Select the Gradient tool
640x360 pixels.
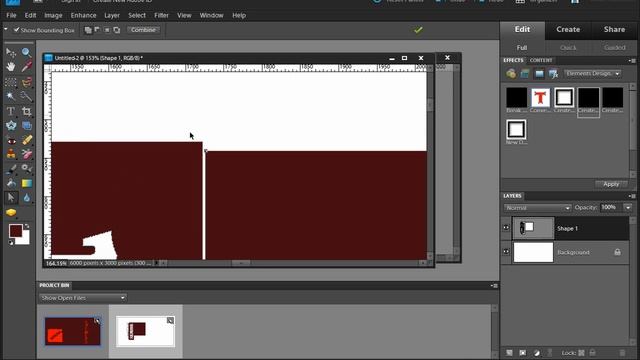27,183
